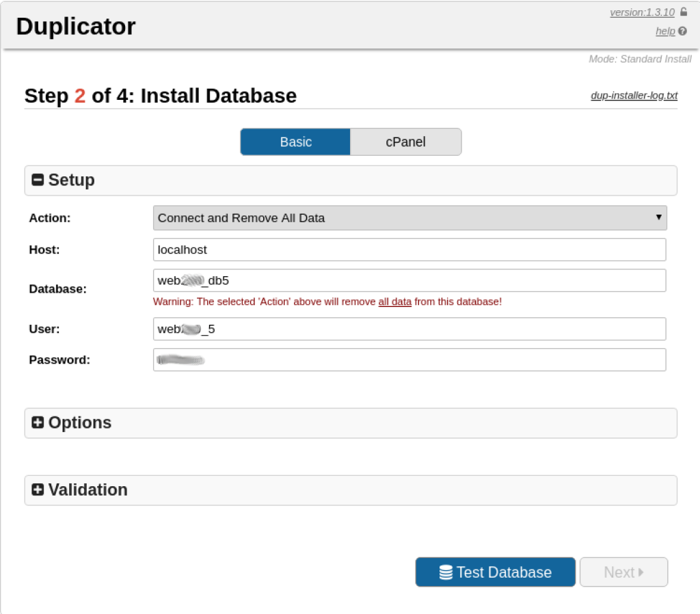Open the Action dropdown menu

coord(410,218)
